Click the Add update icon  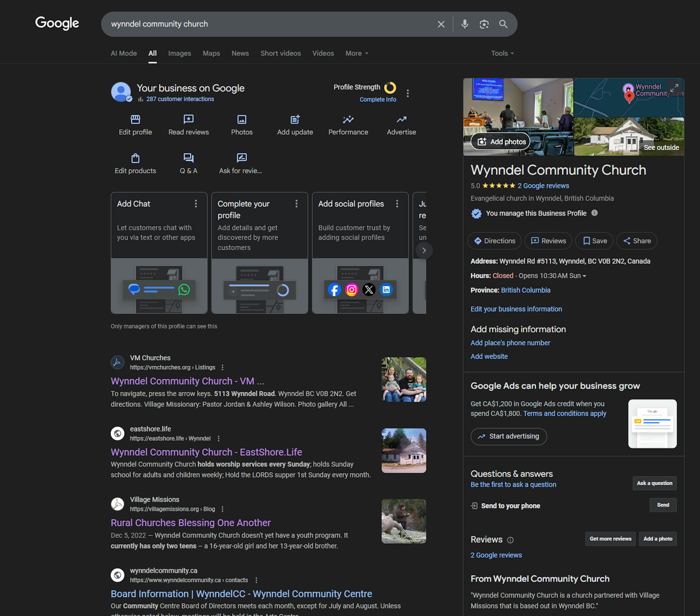(x=295, y=120)
